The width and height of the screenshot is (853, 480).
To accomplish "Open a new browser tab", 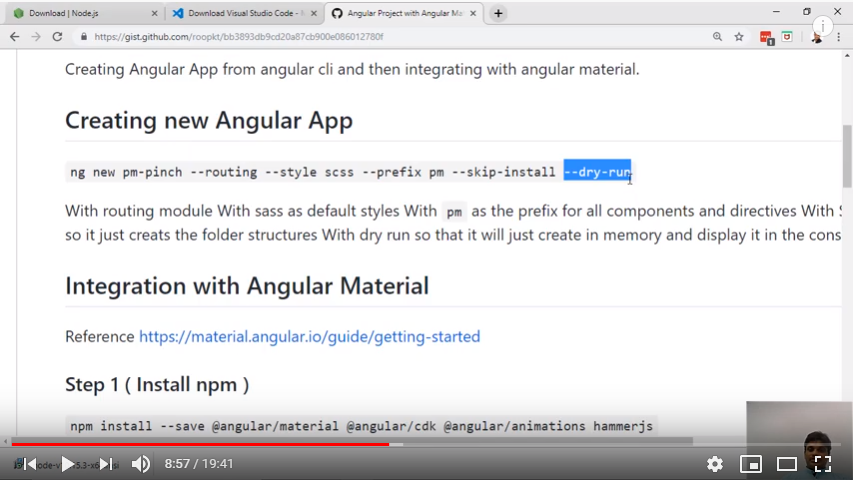I will pyautogui.click(x=498, y=13).
